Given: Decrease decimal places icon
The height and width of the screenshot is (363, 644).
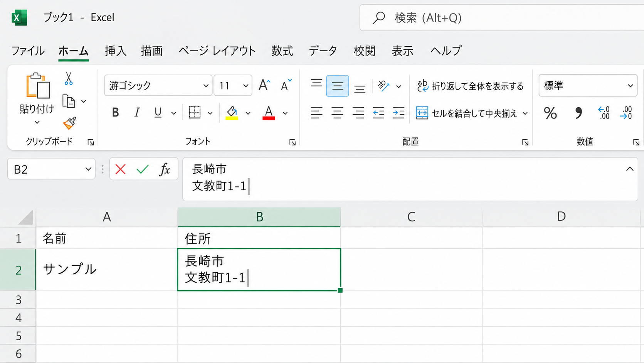Looking at the screenshot, I should (x=626, y=113).
